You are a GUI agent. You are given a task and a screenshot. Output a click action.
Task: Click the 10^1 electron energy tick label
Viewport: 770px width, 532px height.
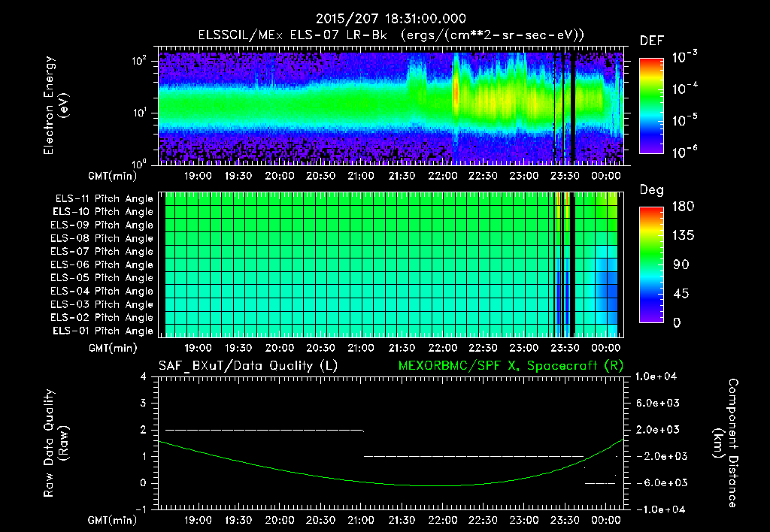click(x=139, y=113)
